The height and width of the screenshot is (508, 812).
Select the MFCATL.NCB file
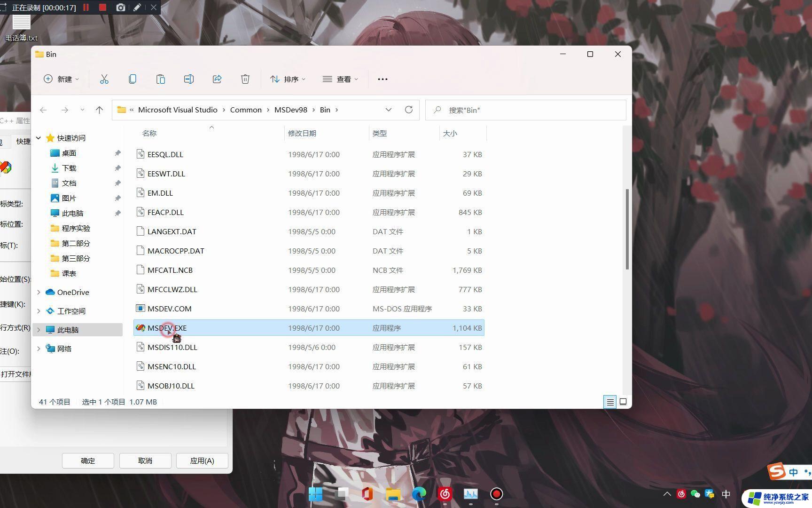pyautogui.click(x=309, y=270)
